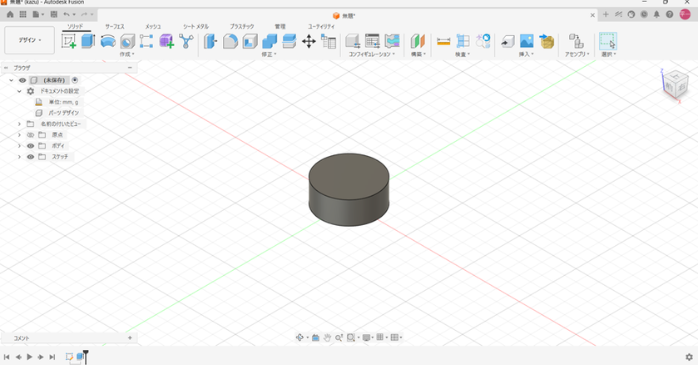698x365 pixels.
Task: Open the notifications bell
Action: coord(657,14)
